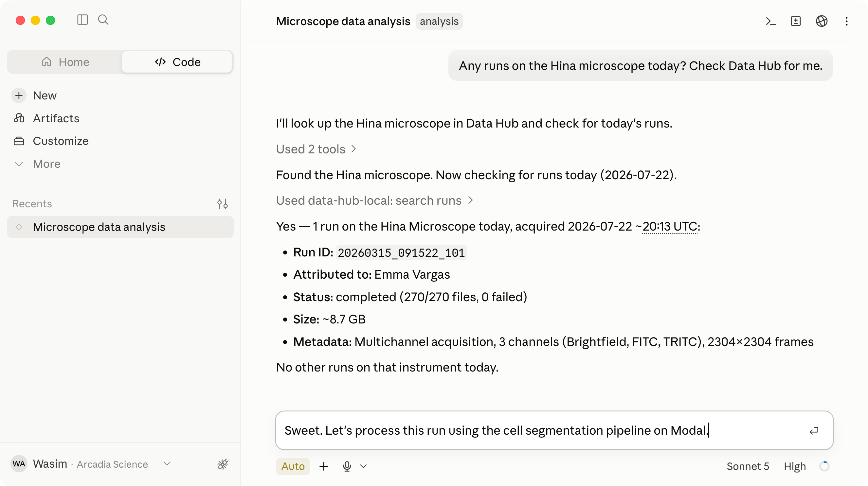Toggle the High effort setting
This screenshot has width=868, height=486.
click(x=795, y=466)
